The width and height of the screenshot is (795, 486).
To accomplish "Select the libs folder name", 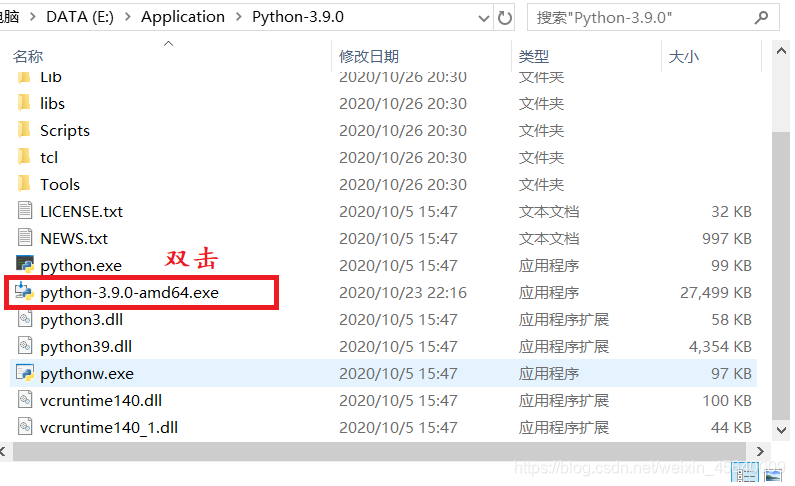I will [52, 103].
